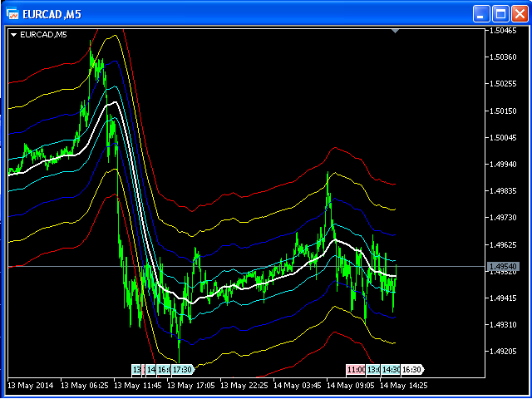Click the 13 May 11:45 time label
Image resolution: width=532 pixels, height=399 pixels.
[138, 386]
